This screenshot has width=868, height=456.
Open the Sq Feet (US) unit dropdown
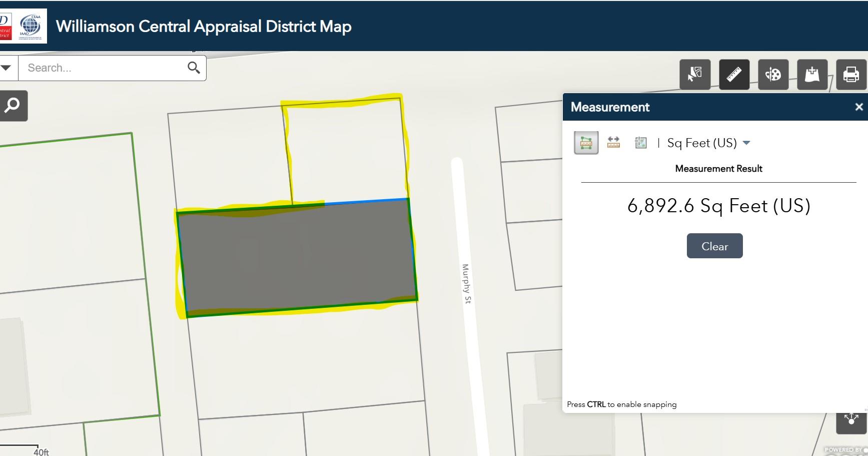pyautogui.click(x=708, y=143)
